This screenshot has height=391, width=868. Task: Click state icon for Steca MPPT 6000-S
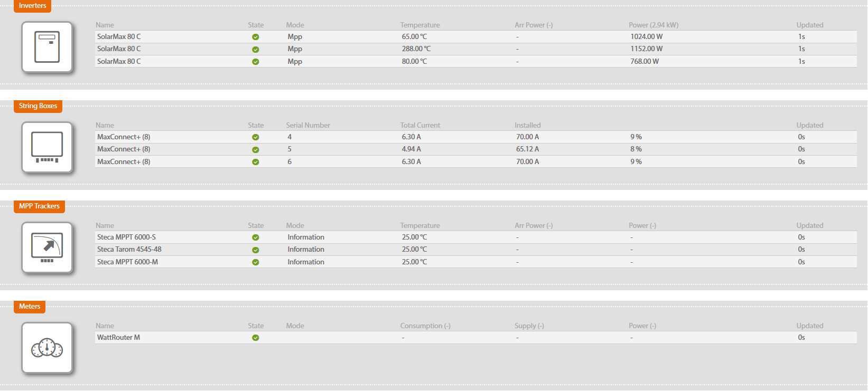click(256, 237)
